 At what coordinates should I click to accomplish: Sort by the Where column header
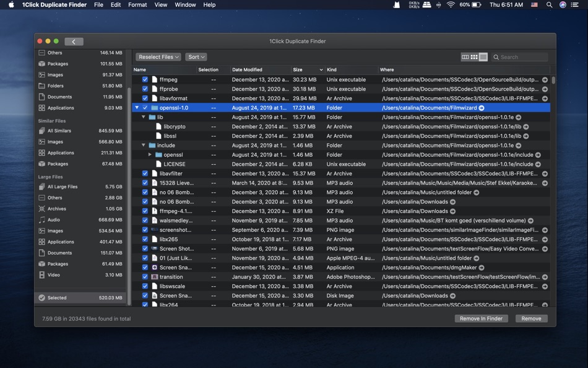coord(464,70)
